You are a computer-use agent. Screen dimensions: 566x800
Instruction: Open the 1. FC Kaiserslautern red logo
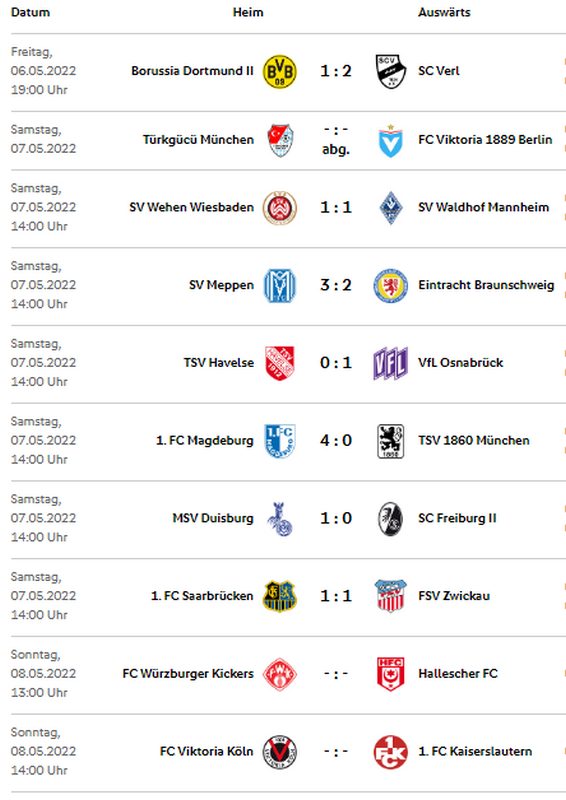pyautogui.click(x=390, y=752)
